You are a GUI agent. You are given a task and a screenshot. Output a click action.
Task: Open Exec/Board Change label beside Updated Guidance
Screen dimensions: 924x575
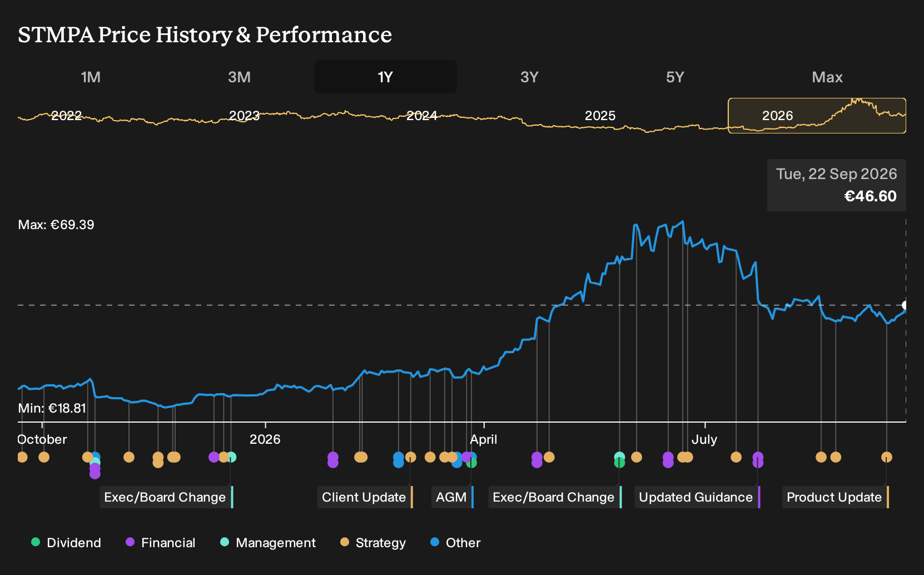[555, 497]
